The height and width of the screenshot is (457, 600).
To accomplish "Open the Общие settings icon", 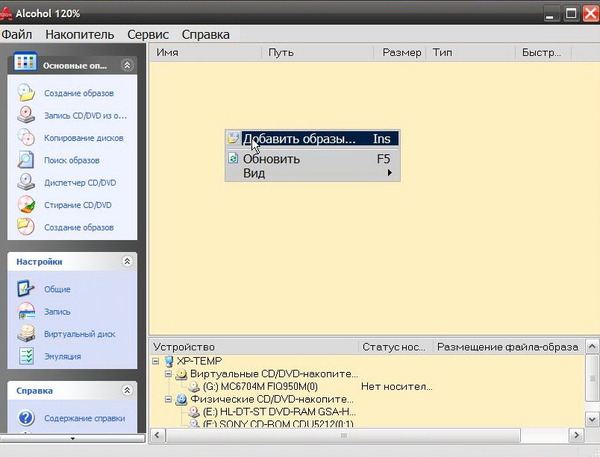I will tap(26, 289).
